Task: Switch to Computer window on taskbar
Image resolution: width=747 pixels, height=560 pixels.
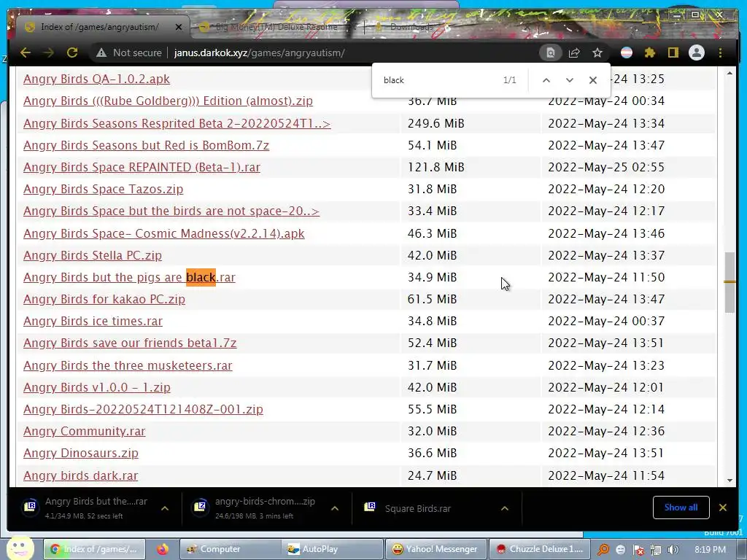Action: 230,549
